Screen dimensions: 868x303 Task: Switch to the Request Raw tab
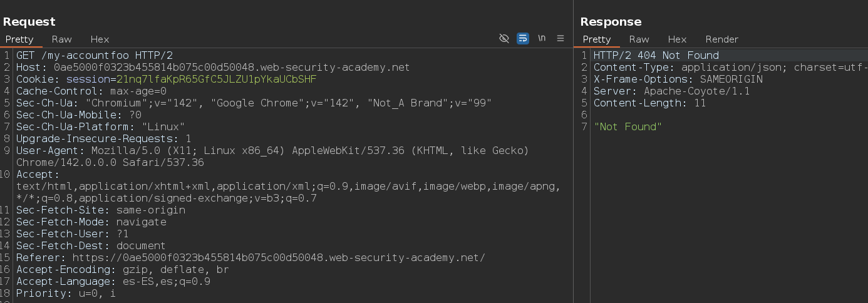[61, 39]
